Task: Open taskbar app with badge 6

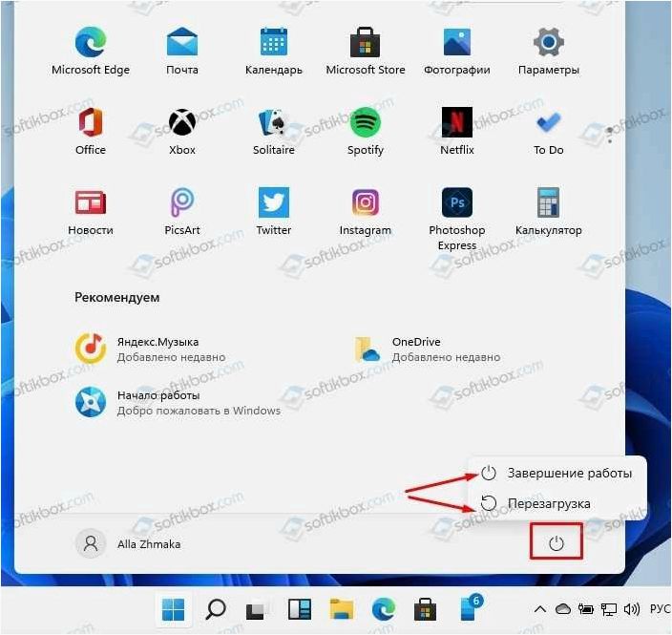Action: [x=471, y=608]
